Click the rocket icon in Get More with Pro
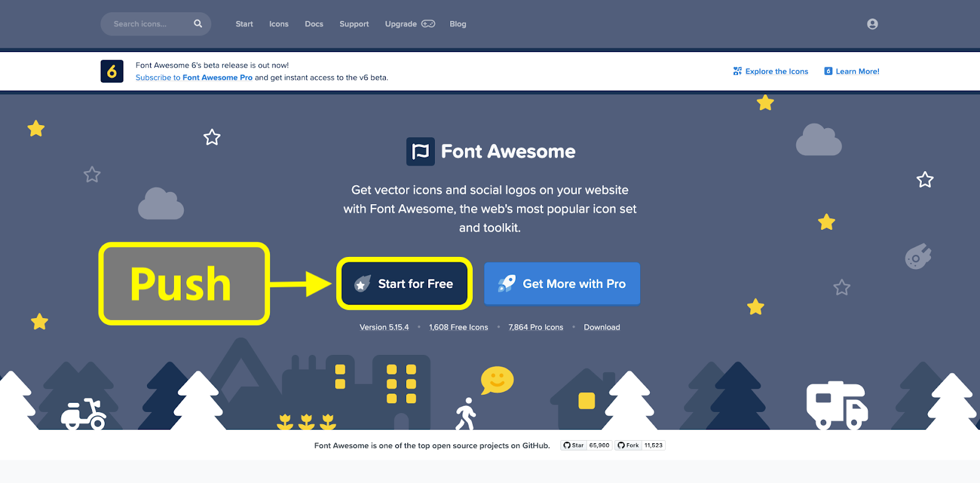 pyautogui.click(x=507, y=283)
